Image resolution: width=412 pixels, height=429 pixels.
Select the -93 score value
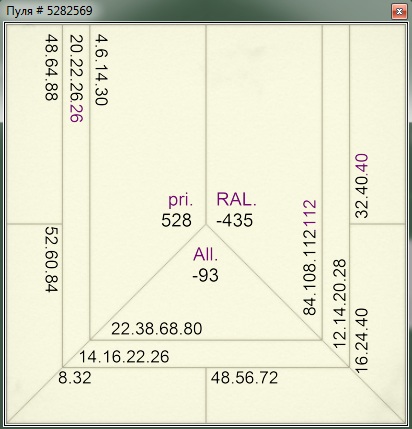click(x=205, y=276)
